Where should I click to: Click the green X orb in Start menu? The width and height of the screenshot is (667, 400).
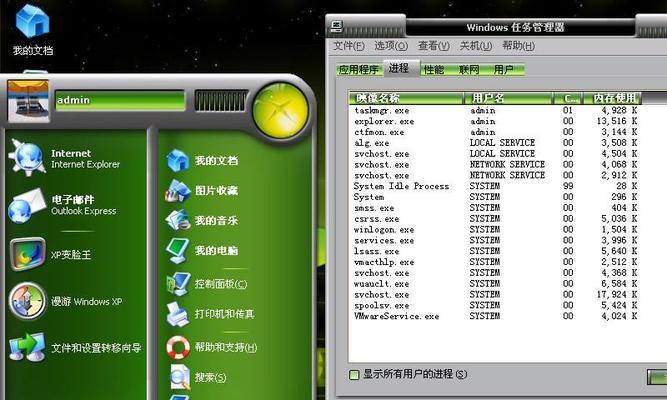coord(280,110)
